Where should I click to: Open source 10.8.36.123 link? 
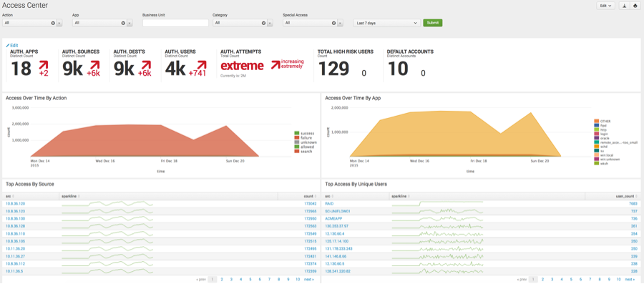(16, 211)
